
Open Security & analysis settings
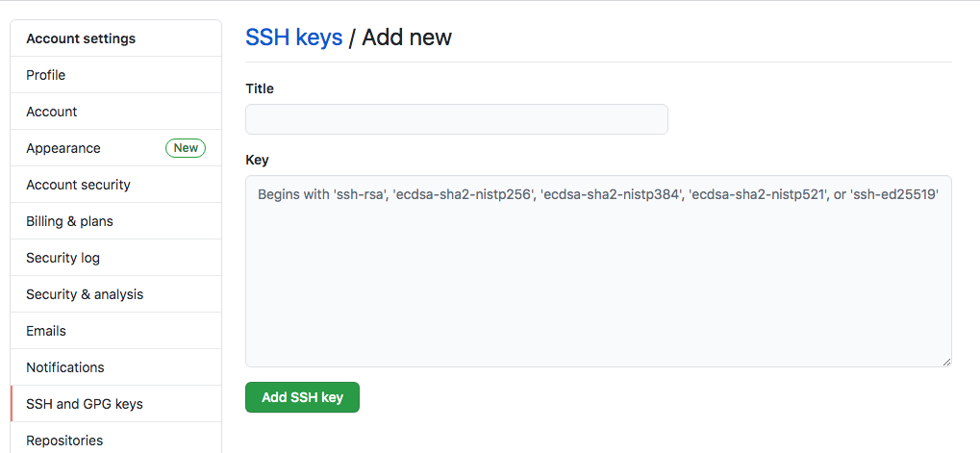click(x=116, y=294)
